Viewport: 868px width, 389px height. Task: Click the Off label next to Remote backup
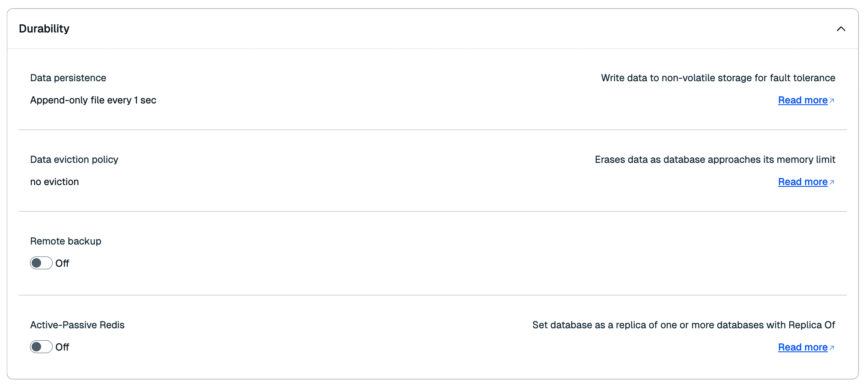(62, 263)
